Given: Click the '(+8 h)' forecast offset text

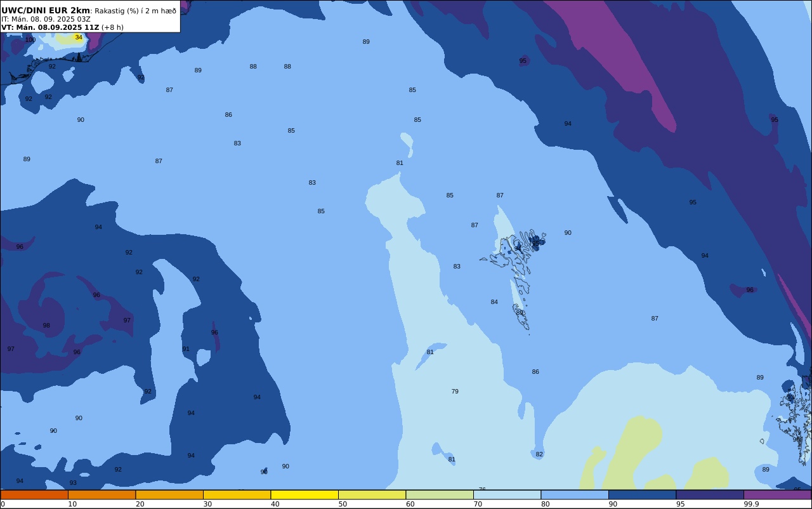Looking at the screenshot, I should [112, 27].
